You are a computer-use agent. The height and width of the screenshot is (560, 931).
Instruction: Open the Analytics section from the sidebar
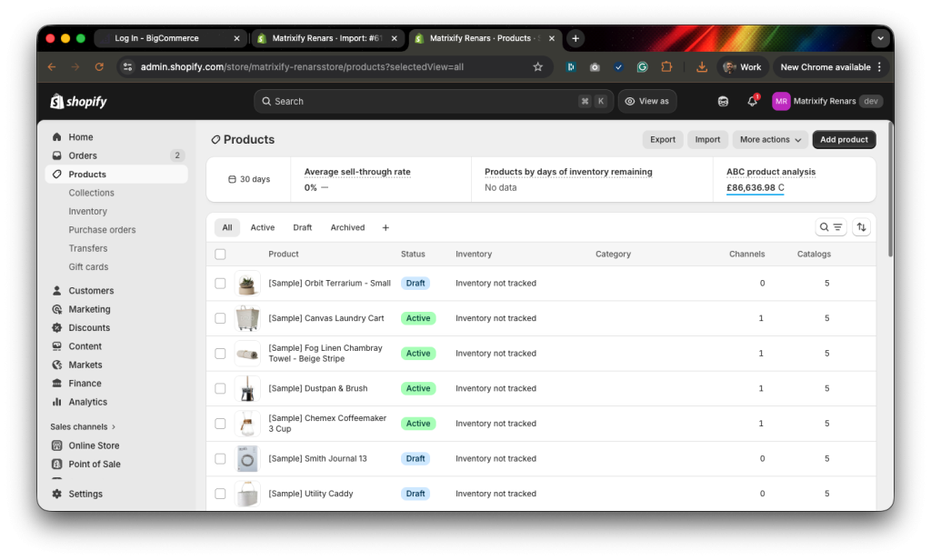[x=88, y=401]
